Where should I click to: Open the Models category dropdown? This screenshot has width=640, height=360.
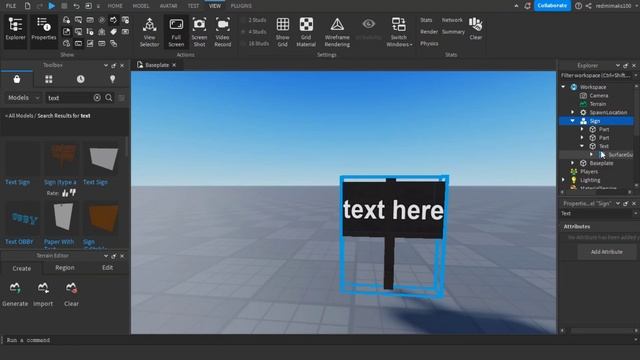click(23, 98)
